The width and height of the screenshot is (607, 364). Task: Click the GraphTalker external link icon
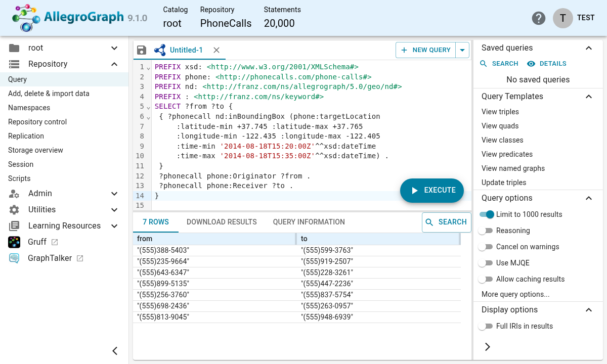(x=80, y=258)
